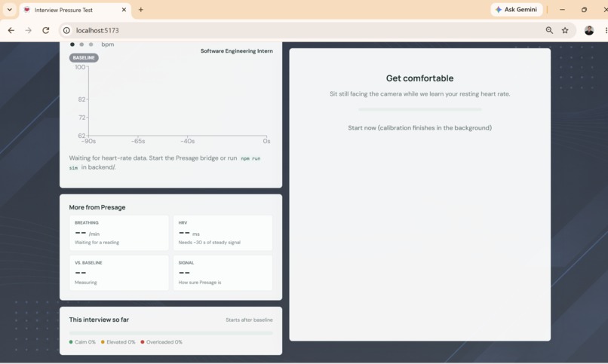
Task: Bookmark this page with the star icon
Action: [565, 30]
